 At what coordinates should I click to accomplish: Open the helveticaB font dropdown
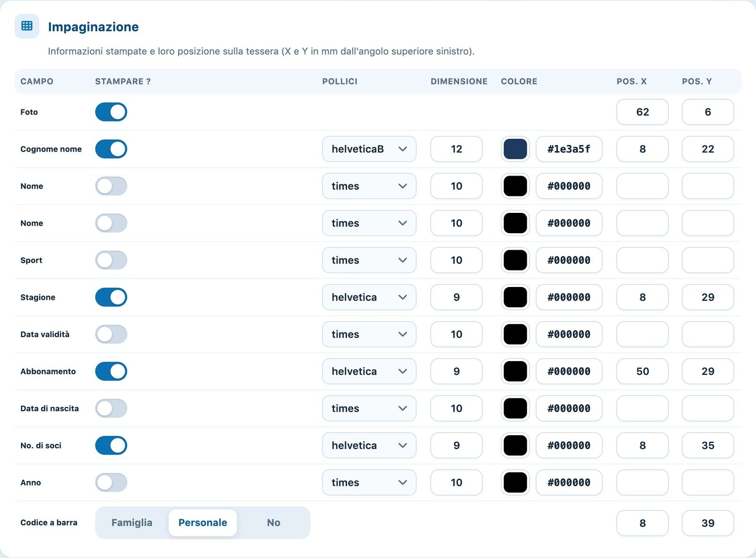tap(369, 149)
